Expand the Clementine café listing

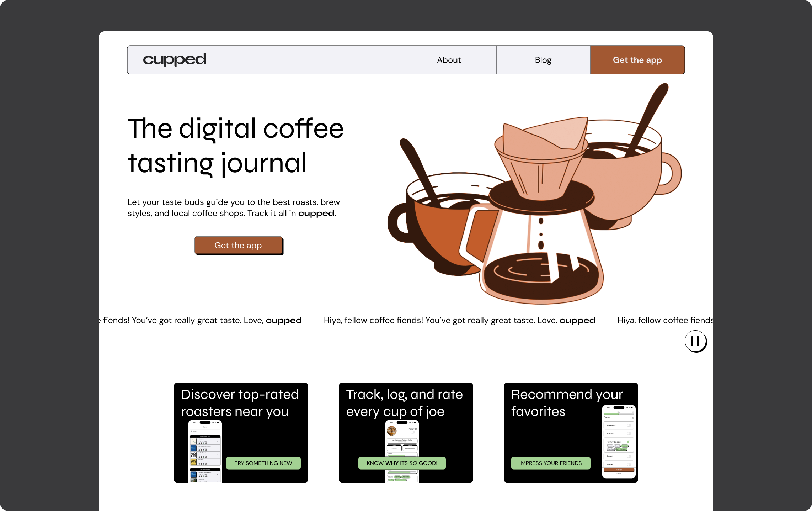click(217, 441)
